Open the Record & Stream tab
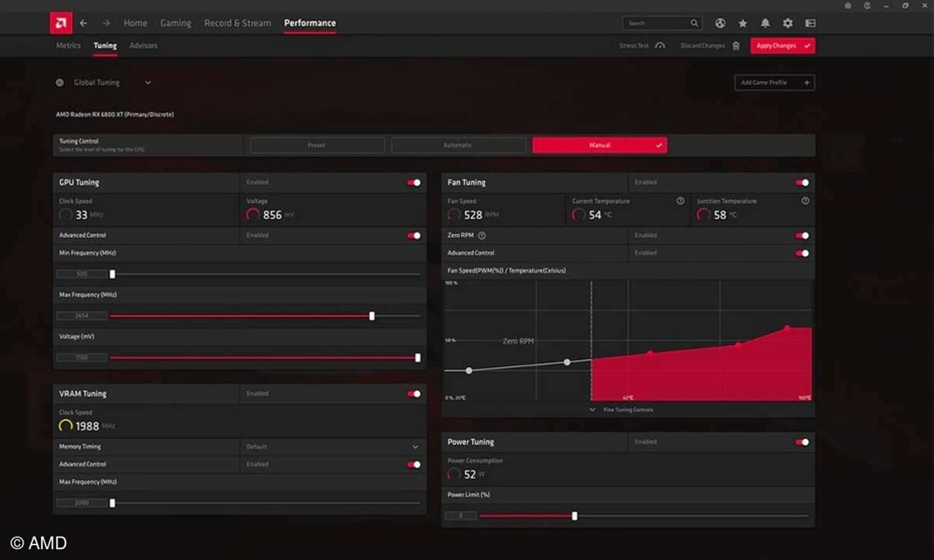Image resolution: width=934 pixels, height=560 pixels. 237,23
